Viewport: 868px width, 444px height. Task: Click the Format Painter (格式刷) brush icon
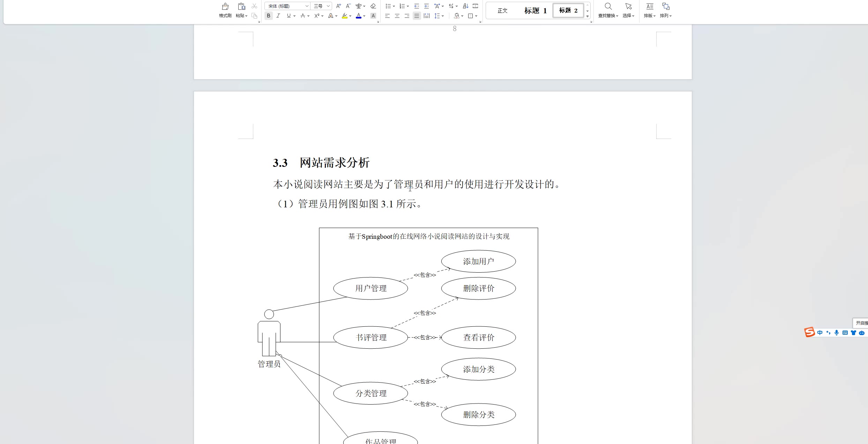225,6
